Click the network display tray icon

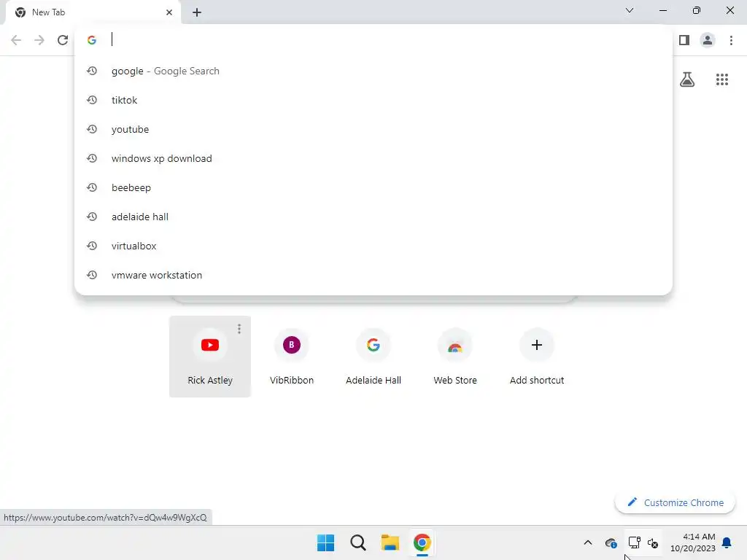tap(634, 542)
